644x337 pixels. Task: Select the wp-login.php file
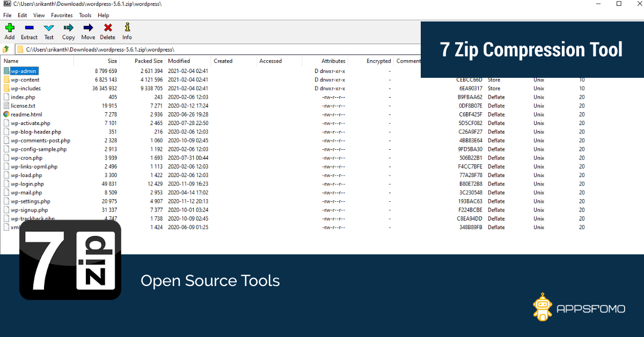click(x=27, y=184)
